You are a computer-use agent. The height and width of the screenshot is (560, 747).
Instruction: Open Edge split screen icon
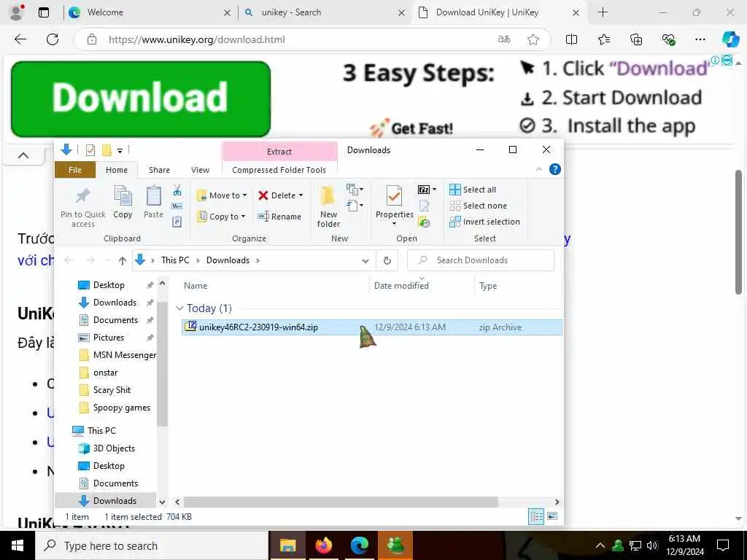point(571,39)
